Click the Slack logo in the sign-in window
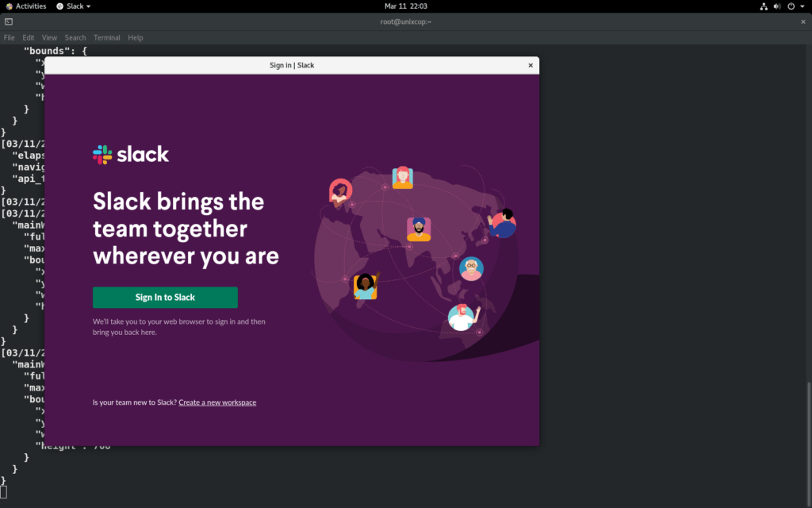This screenshot has width=812, height=508. point(131,155)
